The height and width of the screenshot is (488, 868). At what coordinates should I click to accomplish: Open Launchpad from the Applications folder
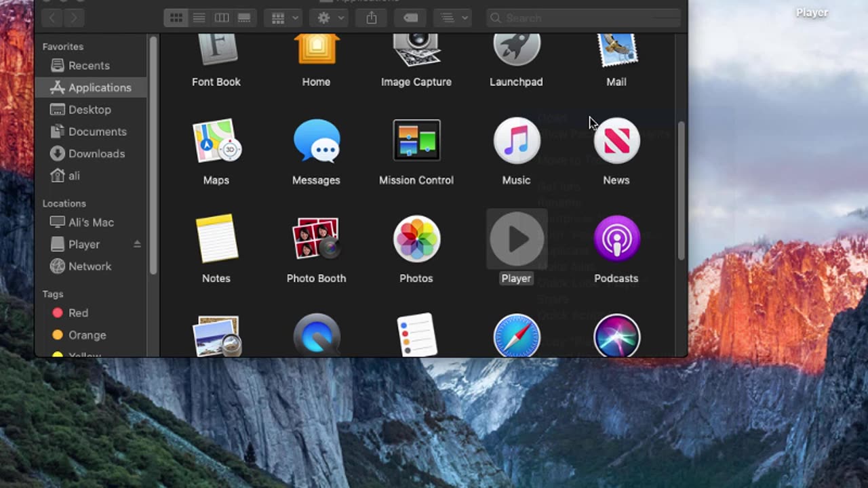coord(516,51)
